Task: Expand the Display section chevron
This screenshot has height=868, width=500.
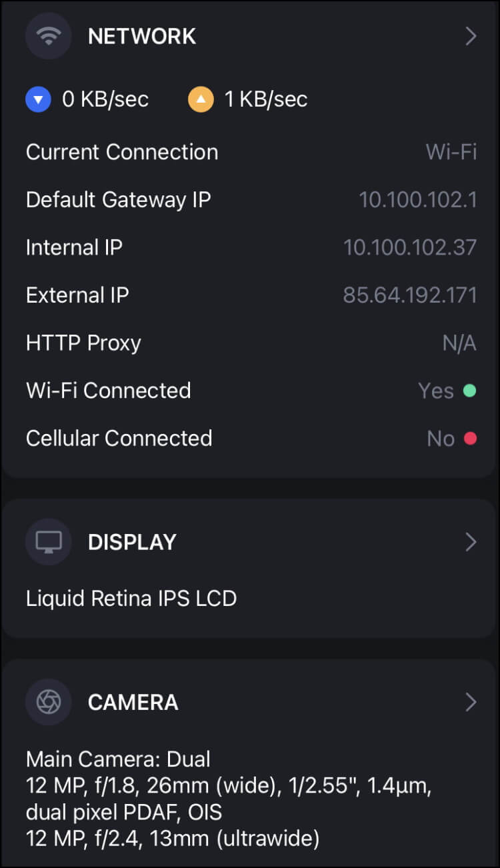Action: click(x=471, y=542)
